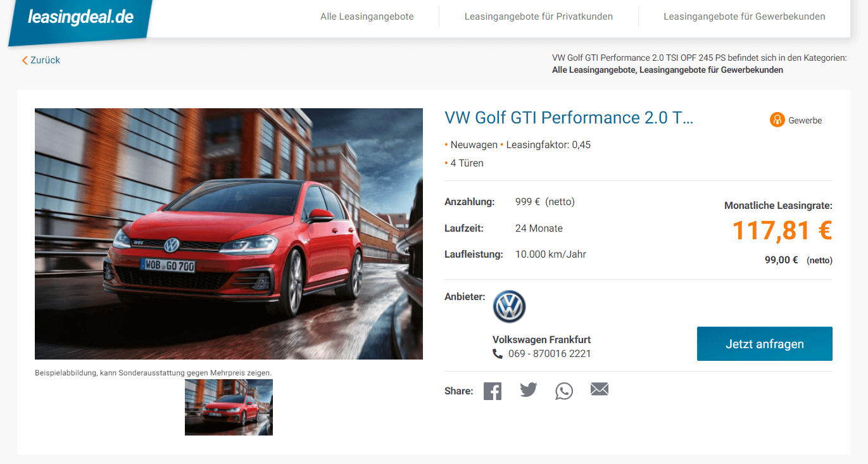Click the Gewerbe label text
This screenshot has height=464, width=868.
pyautogui.click(x=805, y=120)
